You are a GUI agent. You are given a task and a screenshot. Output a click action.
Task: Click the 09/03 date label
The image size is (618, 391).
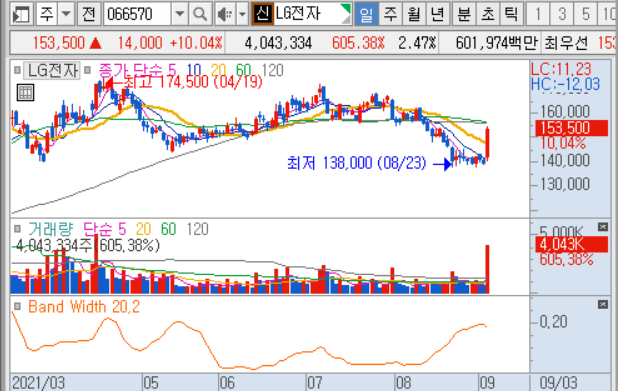tap(558, 383)
